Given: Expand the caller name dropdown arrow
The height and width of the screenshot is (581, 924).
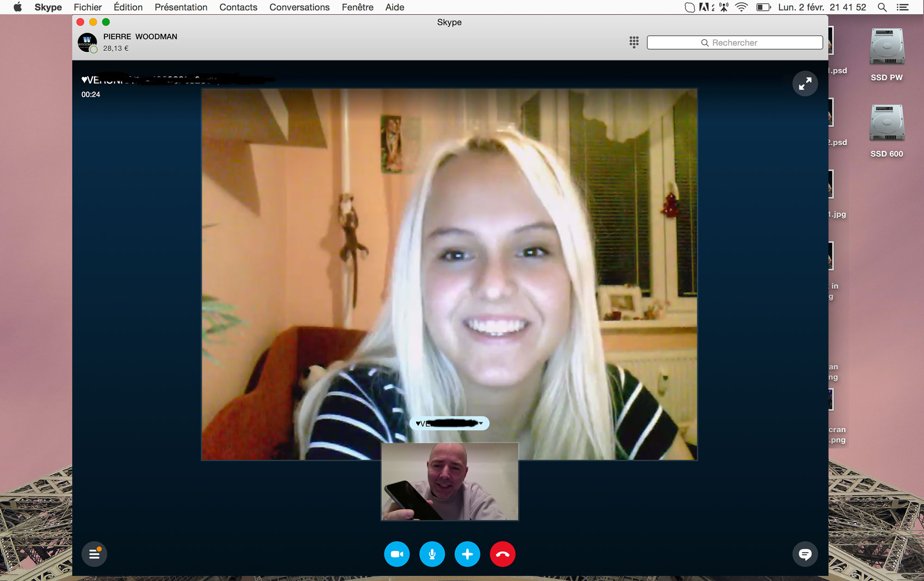Looking at the screenshot, I should [481, 423].
